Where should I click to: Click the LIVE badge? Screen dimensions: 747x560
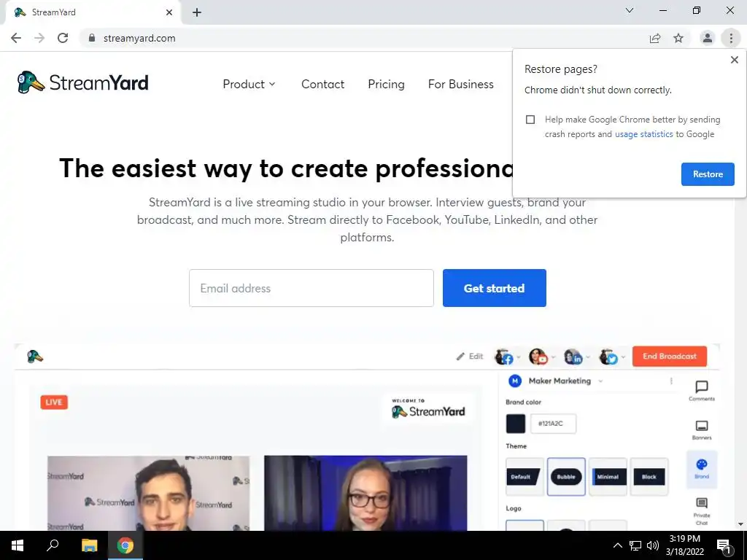[x=54, y=402]
